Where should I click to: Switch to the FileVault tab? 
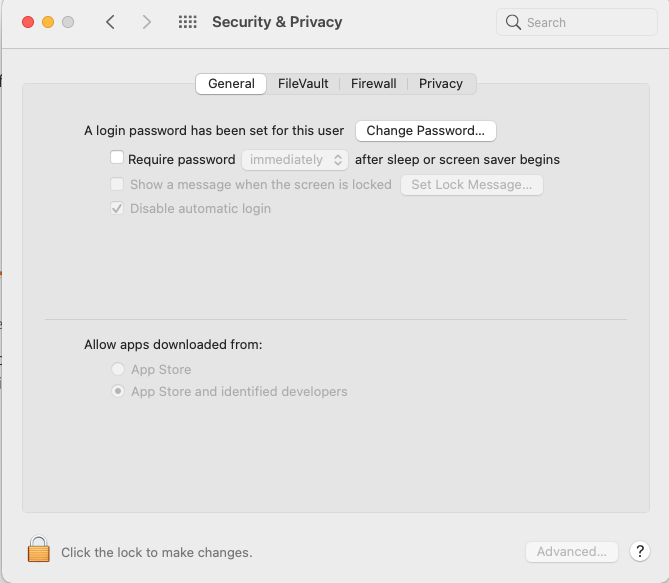click(303, 84)
